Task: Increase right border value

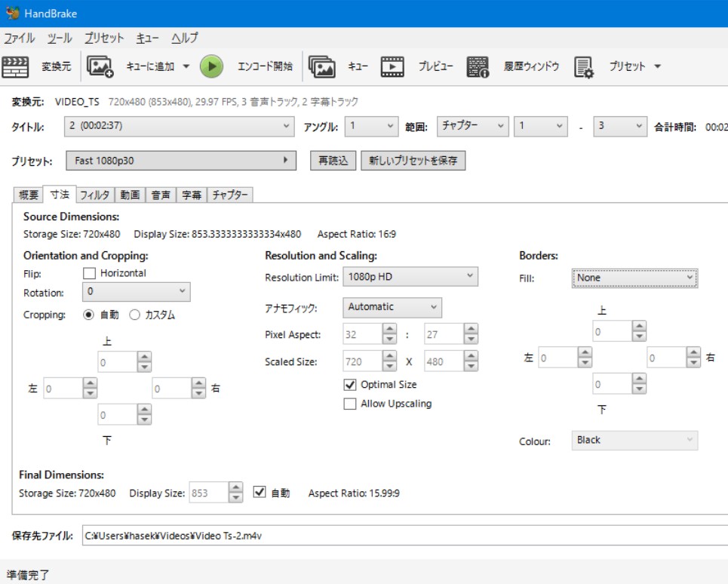Action: pos(693,352)
